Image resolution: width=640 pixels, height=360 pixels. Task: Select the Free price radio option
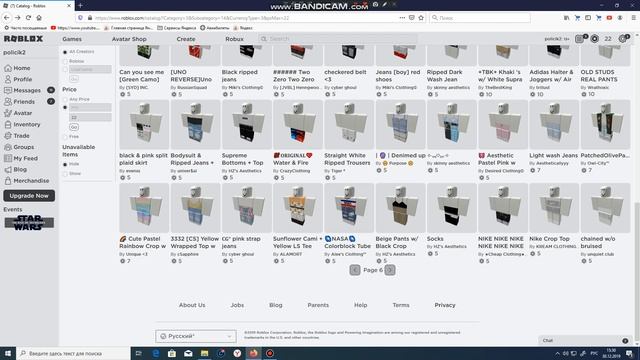[65, 137]
